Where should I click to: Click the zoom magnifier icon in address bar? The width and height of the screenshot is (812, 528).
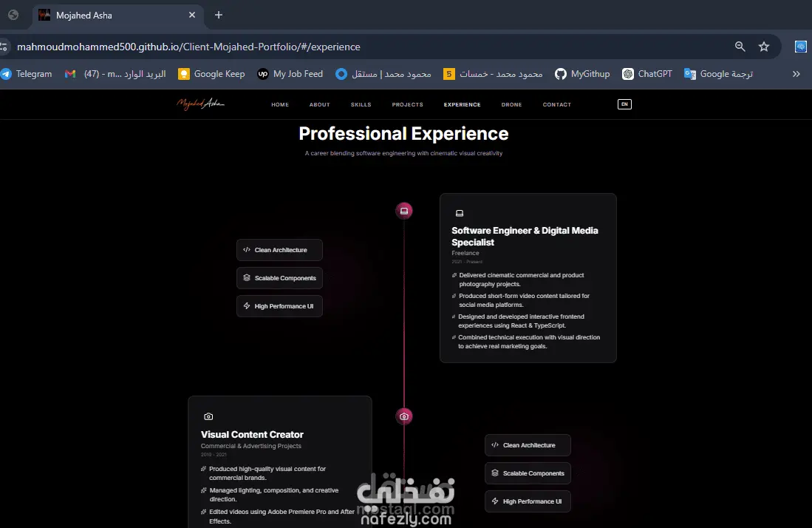(740, 47)
